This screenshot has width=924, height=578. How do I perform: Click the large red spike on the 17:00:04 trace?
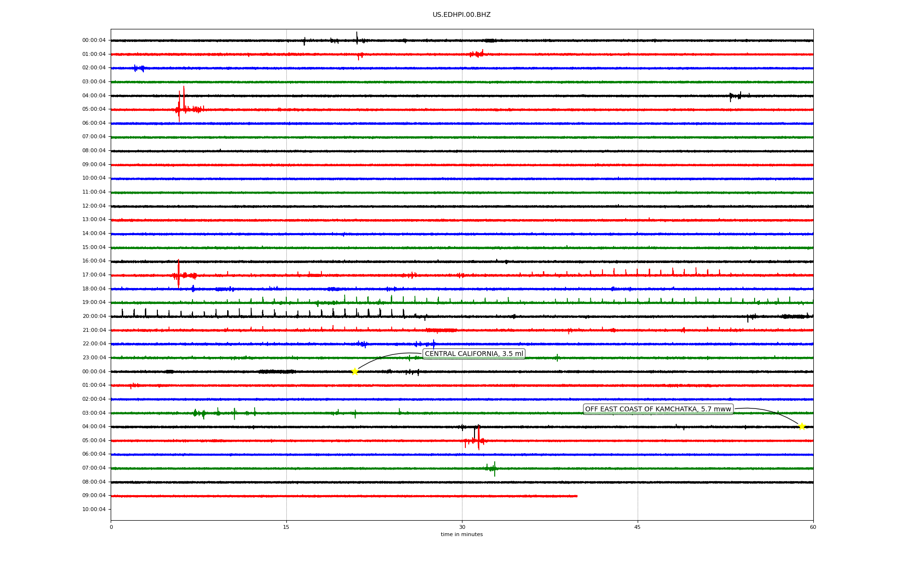click(179, 273)
